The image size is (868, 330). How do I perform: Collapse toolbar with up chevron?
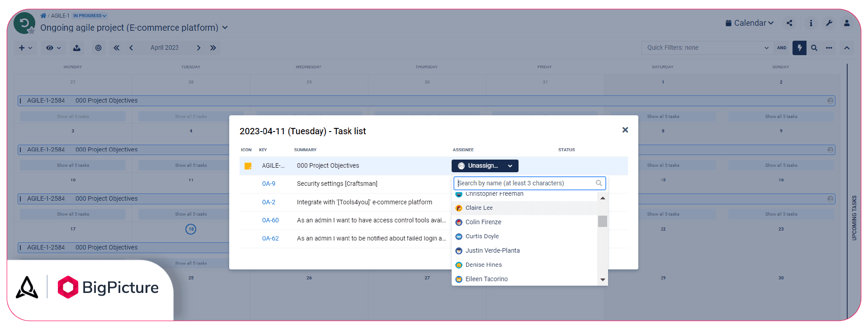click(847, 48)
